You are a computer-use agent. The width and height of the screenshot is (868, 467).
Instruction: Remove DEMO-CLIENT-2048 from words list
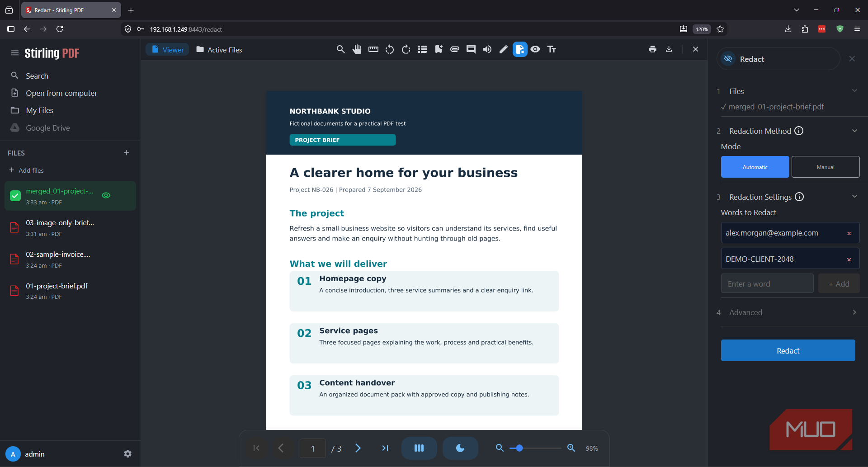point(849,259)
